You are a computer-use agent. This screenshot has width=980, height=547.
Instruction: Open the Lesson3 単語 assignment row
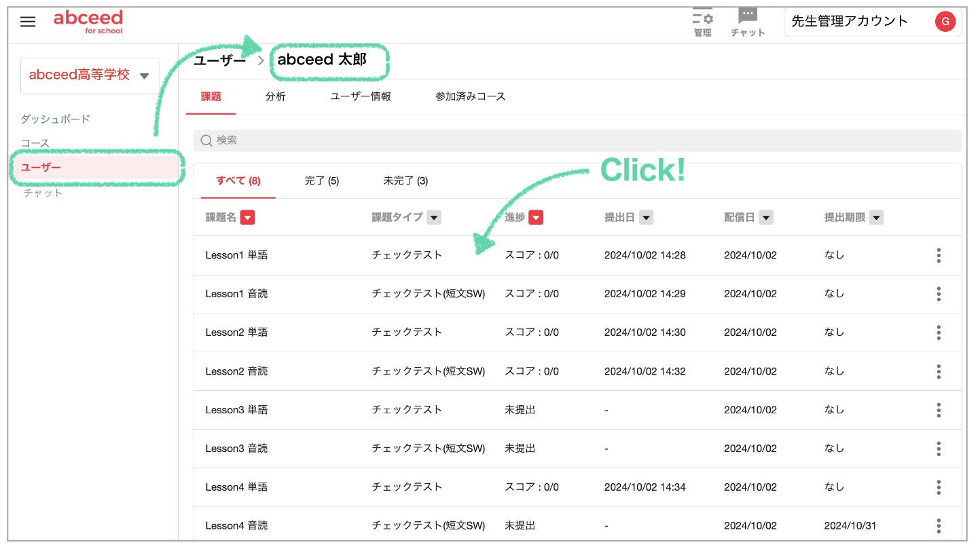pos(577,410)
